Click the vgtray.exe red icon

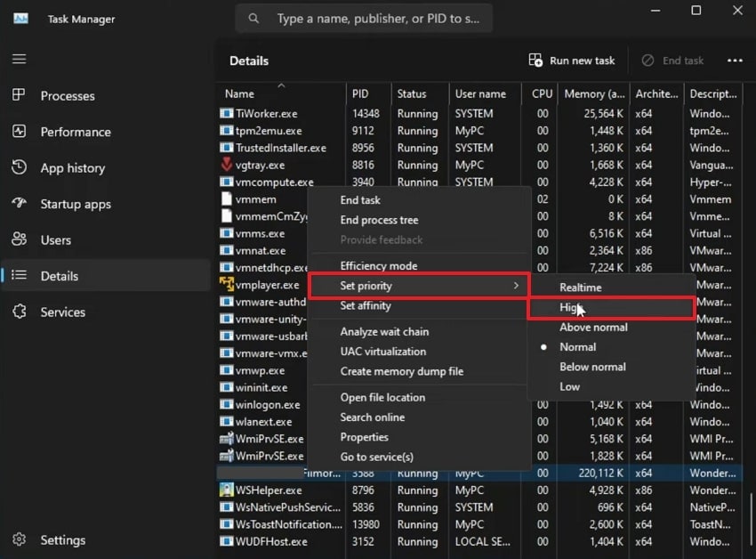pyautogui.click(x=226, y=165)
